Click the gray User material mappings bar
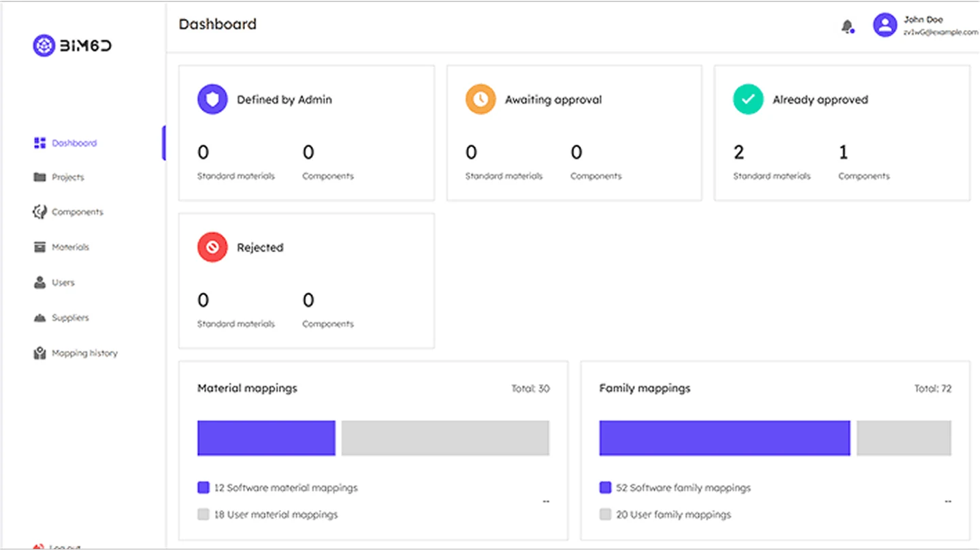Image resolution: width=980 pixels, height=551 pixels. click(445, 438)
